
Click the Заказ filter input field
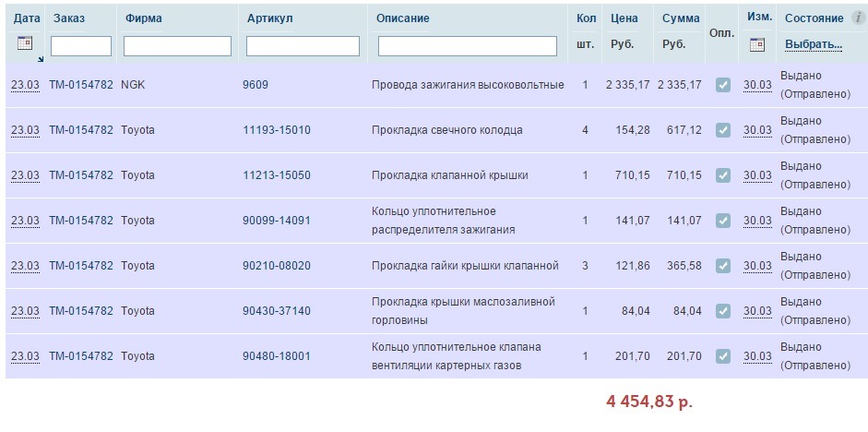click(x=81, y=46)
